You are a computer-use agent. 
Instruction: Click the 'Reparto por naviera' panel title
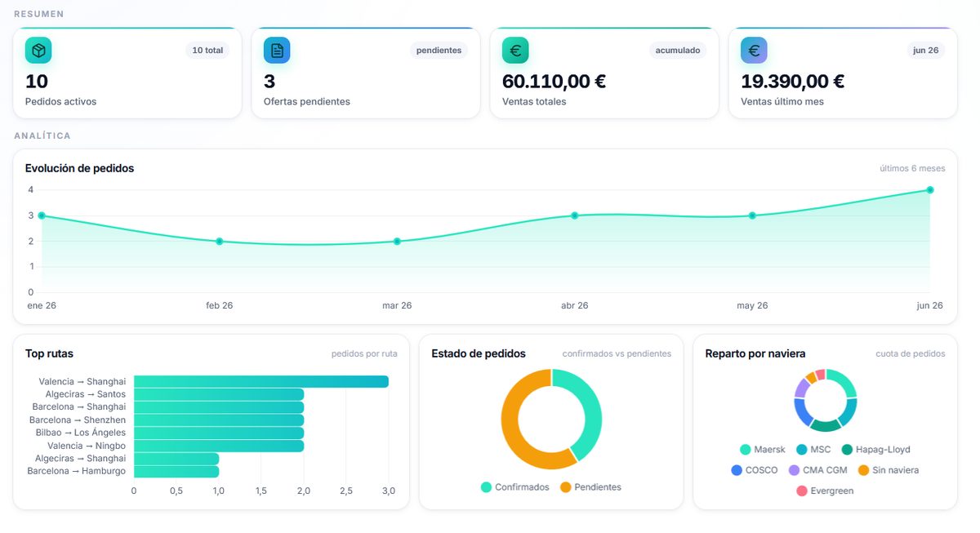pos(755,353)
